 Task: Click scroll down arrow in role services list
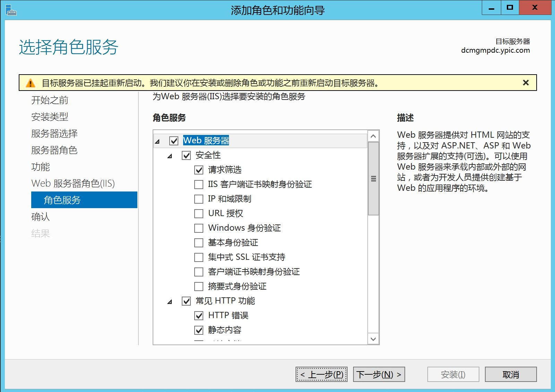373,339
